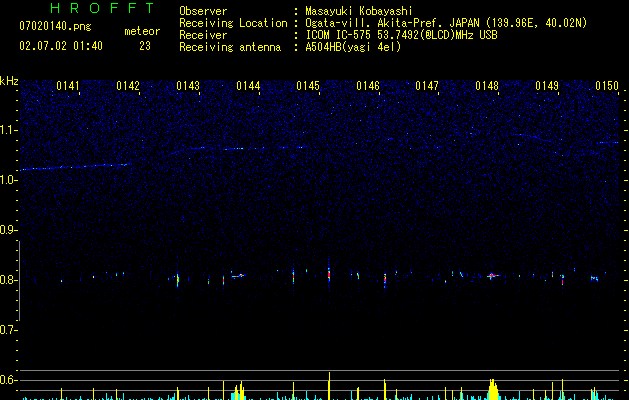The height and width of the screenshot is (400, 629).
Task: Click the 0148 time marker
Action: [x=487, y=86]
